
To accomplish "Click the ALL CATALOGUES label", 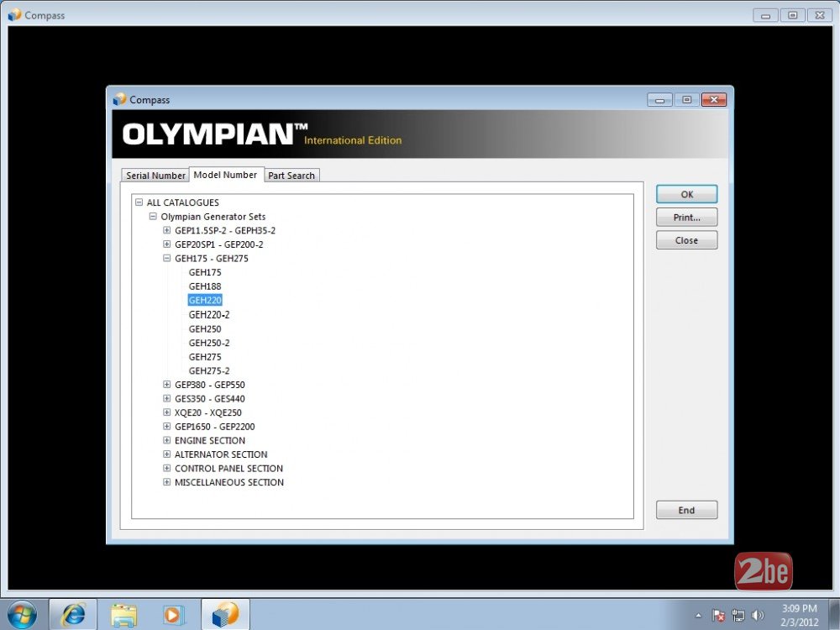I will (182, 202).
